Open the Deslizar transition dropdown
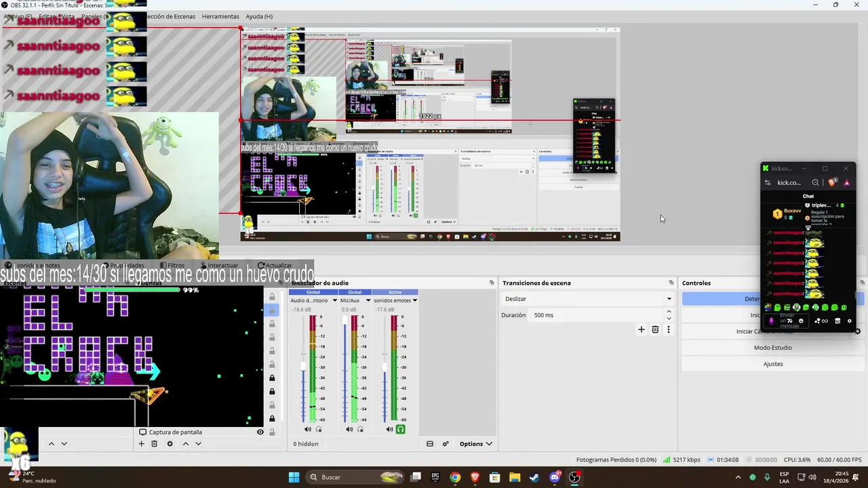This screenshot has height=488, width=868. 587,299
